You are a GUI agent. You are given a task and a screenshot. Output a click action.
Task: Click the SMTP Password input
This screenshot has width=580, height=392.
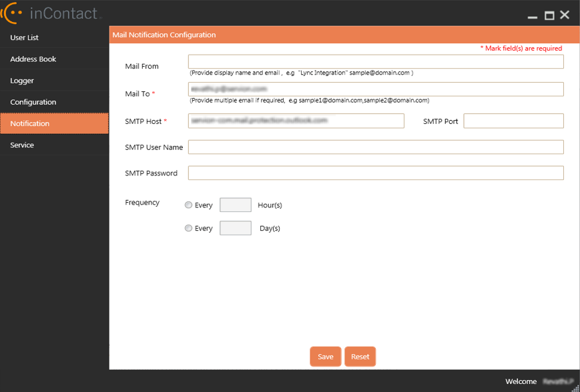click(376, 173)
